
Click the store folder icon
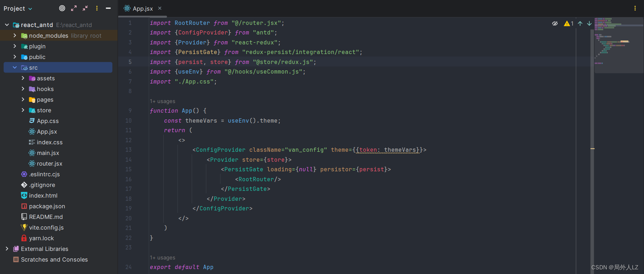[32, 110]
